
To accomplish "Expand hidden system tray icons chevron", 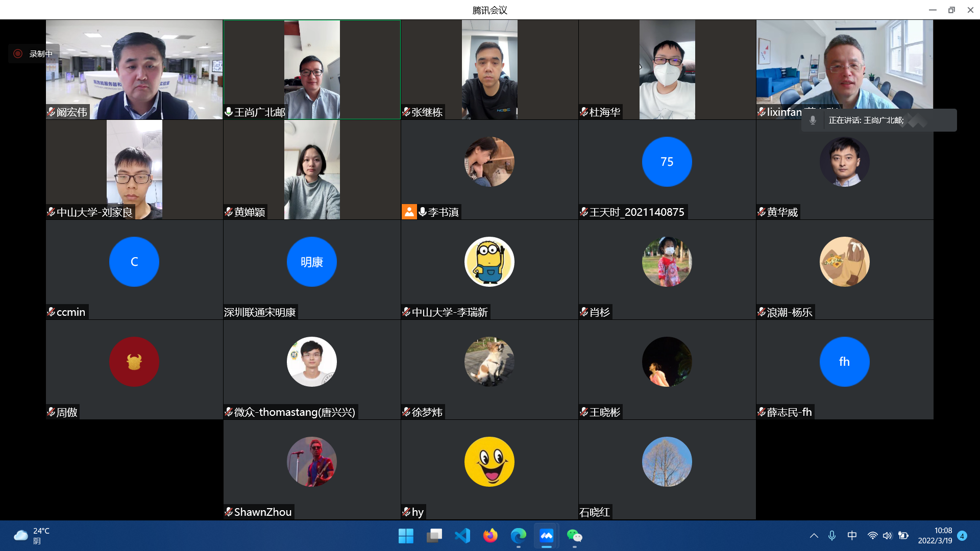I will [814, 536].
